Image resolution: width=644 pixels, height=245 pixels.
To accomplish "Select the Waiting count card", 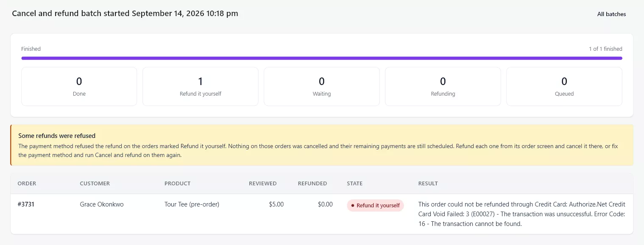I will 322,86.
